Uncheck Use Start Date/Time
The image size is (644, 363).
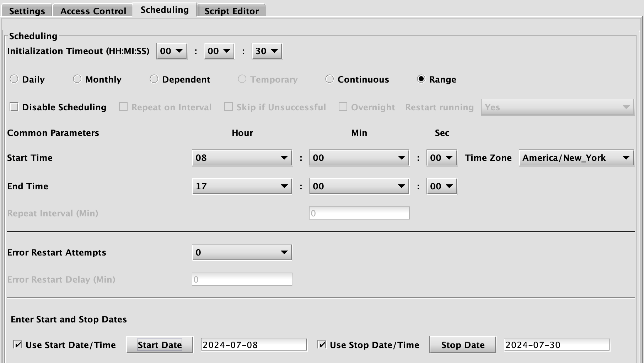pos(17,344)
